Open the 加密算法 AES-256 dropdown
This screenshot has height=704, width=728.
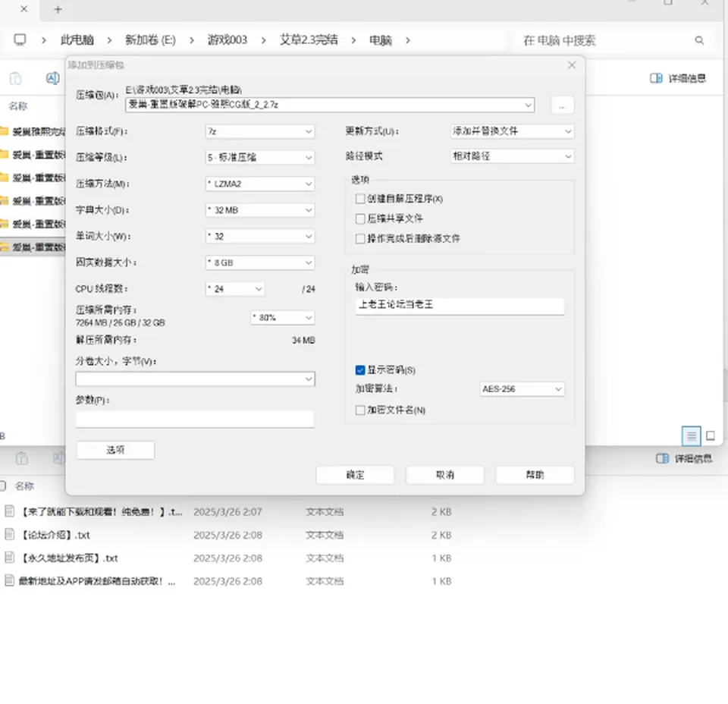pyautogui.click(x=522, y=388)
